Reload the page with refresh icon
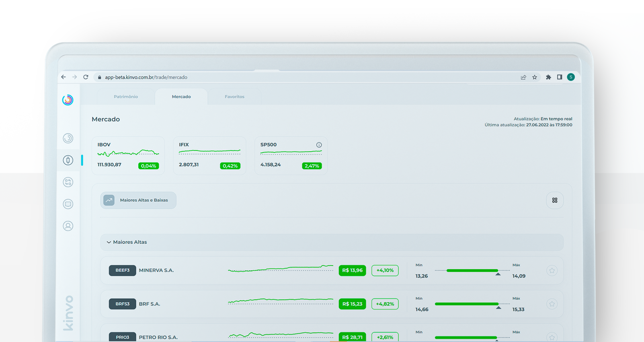The image size is (644, 342). pyautogui.click(x=86, y=77)
